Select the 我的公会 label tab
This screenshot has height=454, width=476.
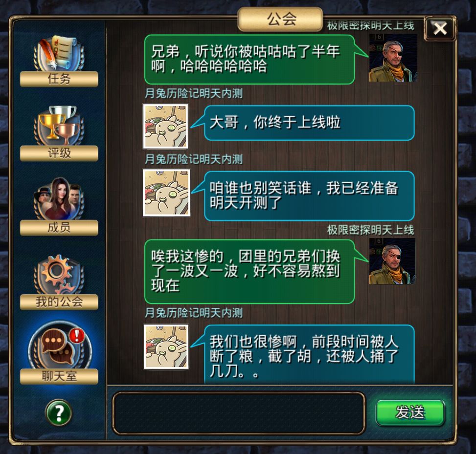pos(59,302)
